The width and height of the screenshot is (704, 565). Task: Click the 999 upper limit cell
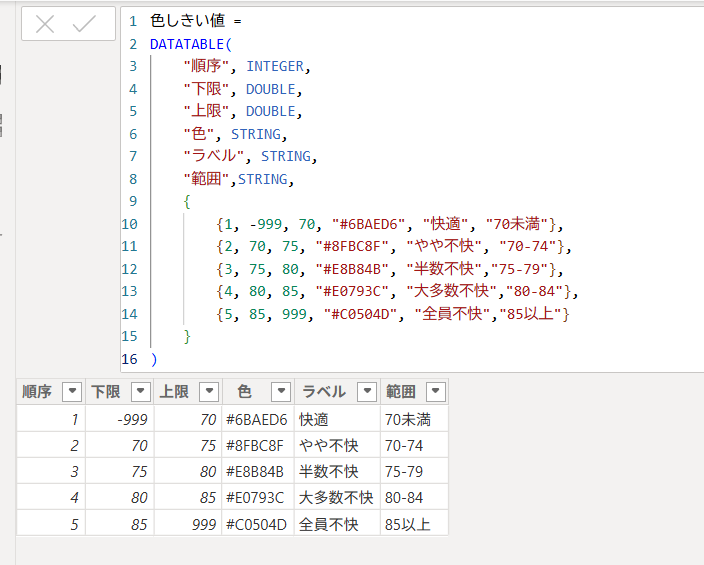point(188,524)
